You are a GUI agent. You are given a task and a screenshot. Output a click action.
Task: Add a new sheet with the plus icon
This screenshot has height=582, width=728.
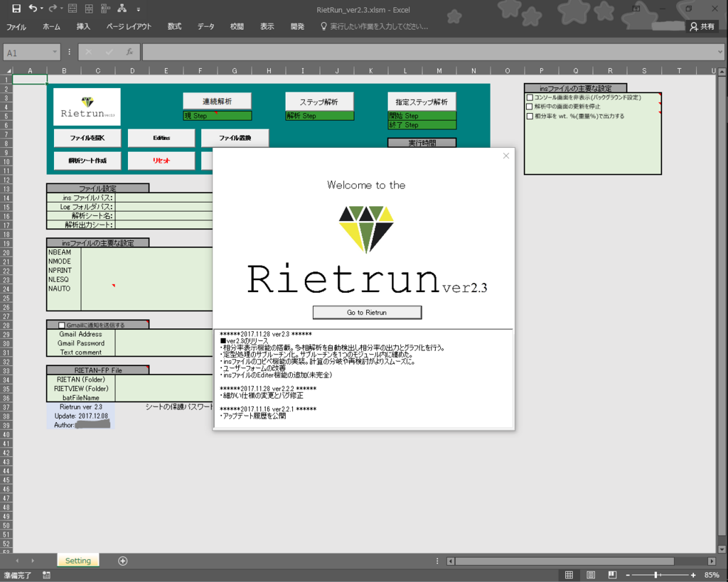click(122, 561)
